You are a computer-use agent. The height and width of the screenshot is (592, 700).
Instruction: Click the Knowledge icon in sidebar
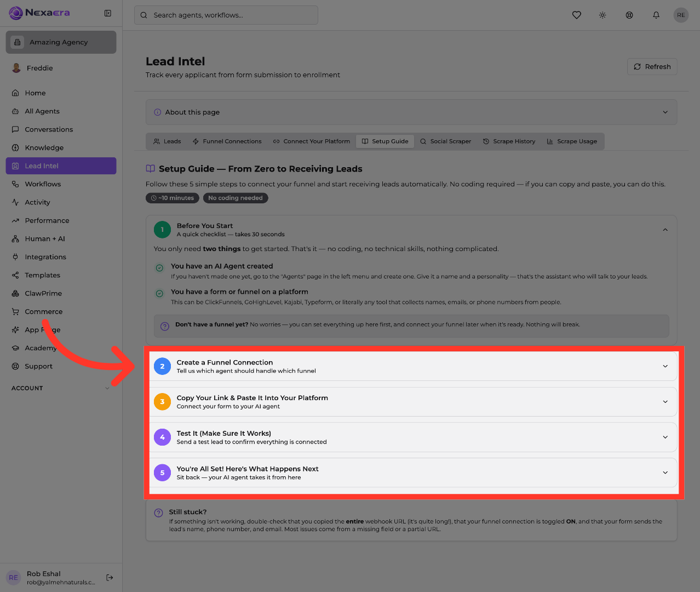coord(15,147)
